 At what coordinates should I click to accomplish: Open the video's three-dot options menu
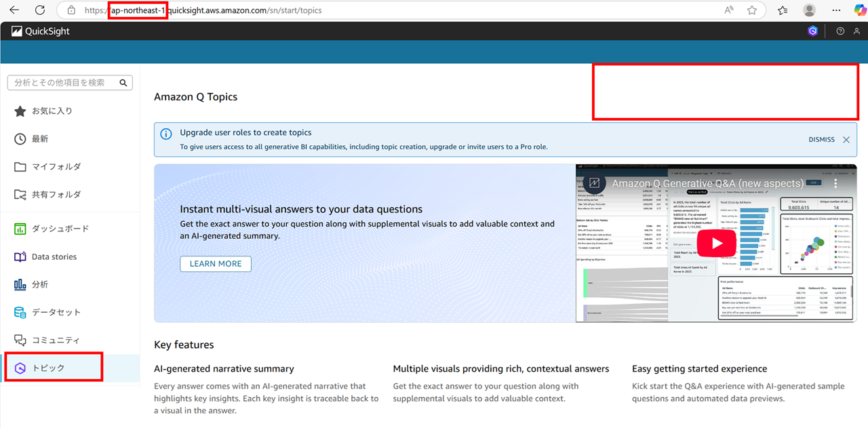pyautogui.click(x=835, y=183)
